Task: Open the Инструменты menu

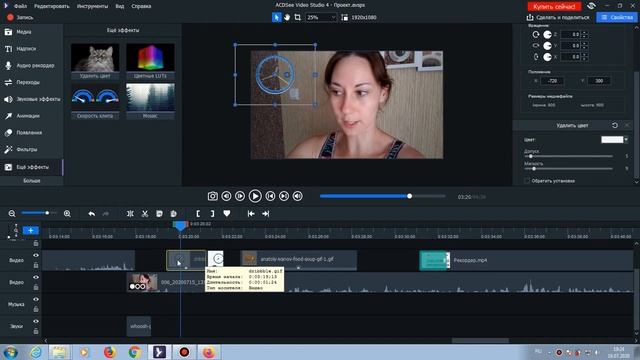Action: click(92, 6)
